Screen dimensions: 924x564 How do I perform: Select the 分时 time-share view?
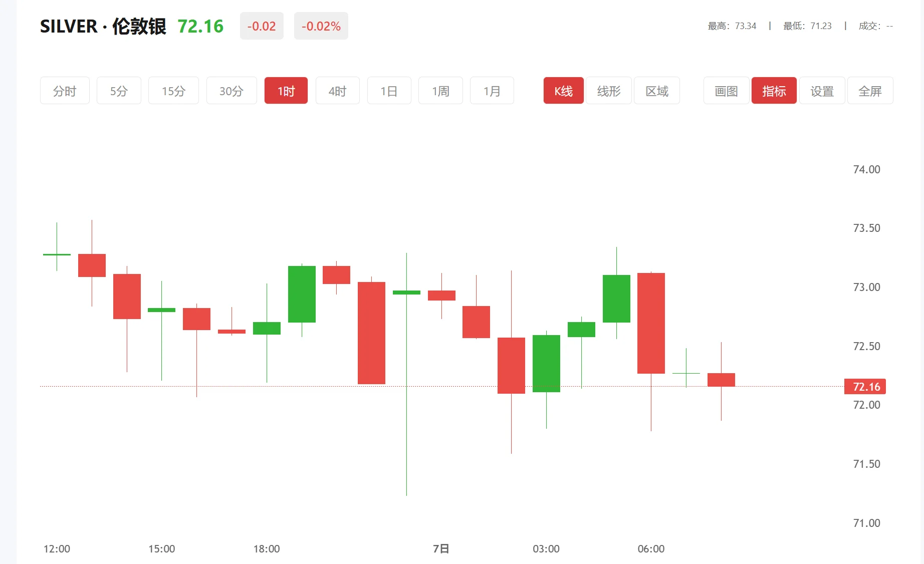coord(65,91)
